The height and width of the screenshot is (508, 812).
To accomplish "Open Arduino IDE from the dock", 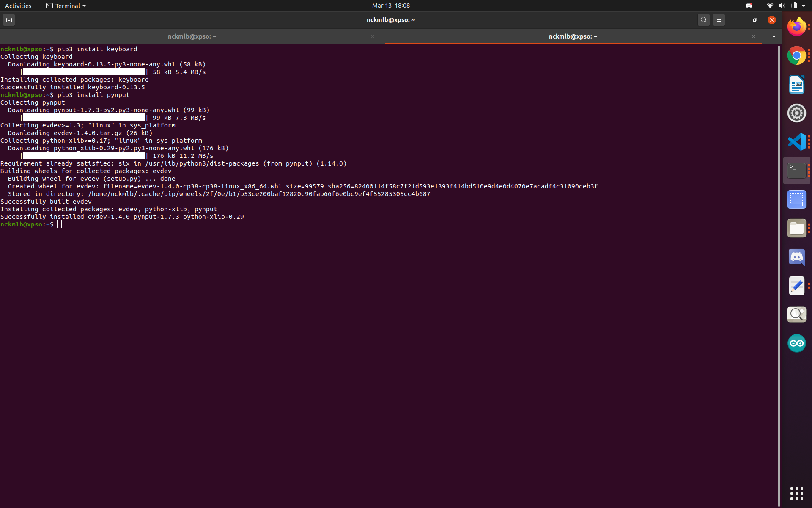I will pyautogui.click(x=796, y=343).
